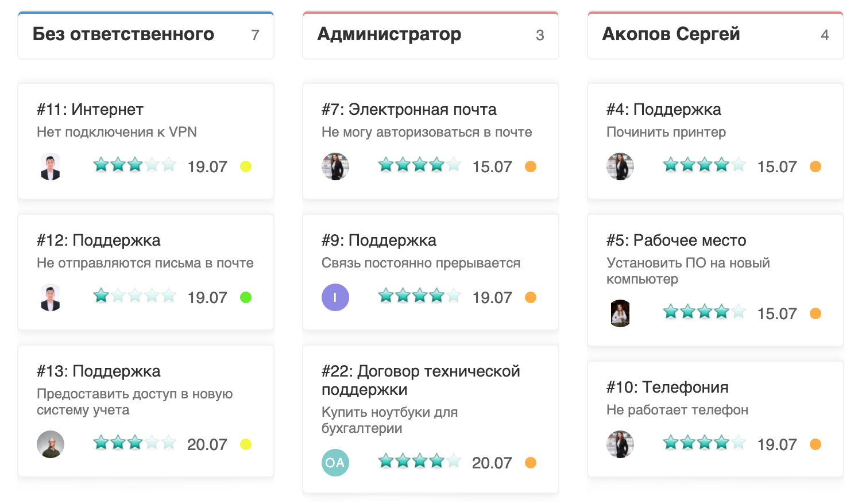858x504 pixels.
Task: Click the orange status dot on ticket #4
Action: click(x=816, y=166)
